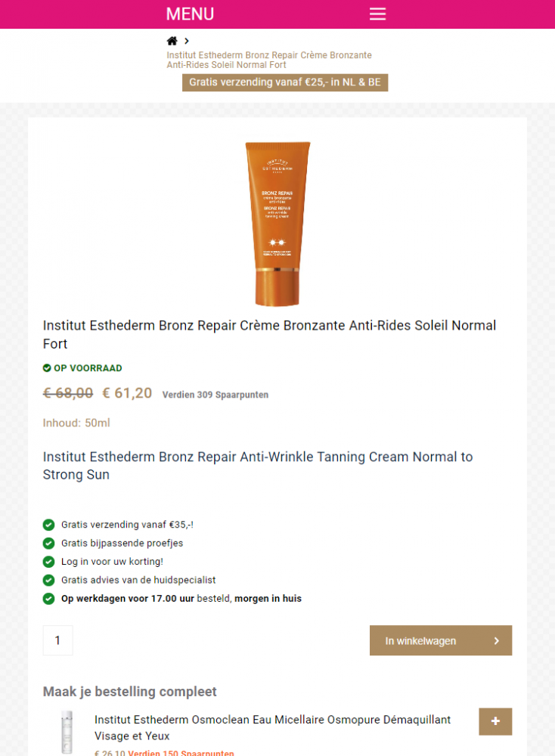Open the hamburger menu icon
The width and height of the screenshot is (555, 756).
pos(377,14)
